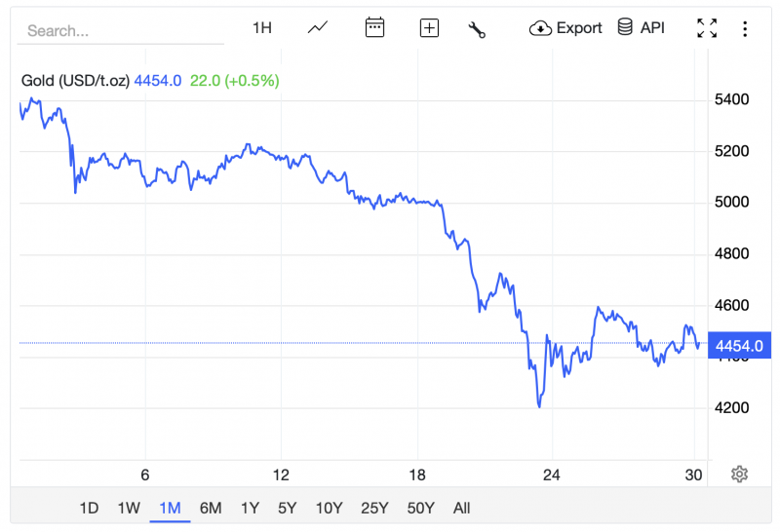This screenshot has width=780, height=532.
Task: Open chart settings gear icon
Action: 739,475
